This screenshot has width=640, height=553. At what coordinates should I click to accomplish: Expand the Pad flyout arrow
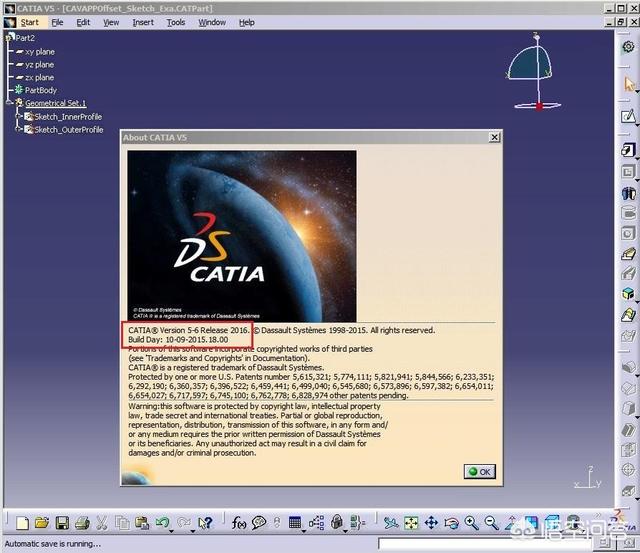click(636, 158)
